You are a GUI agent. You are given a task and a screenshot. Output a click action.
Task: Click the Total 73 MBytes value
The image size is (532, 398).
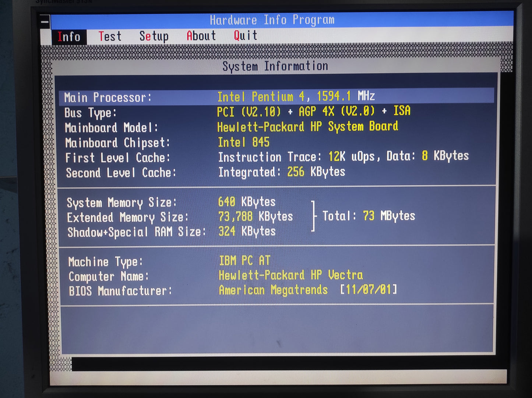[x=369, y=216]
